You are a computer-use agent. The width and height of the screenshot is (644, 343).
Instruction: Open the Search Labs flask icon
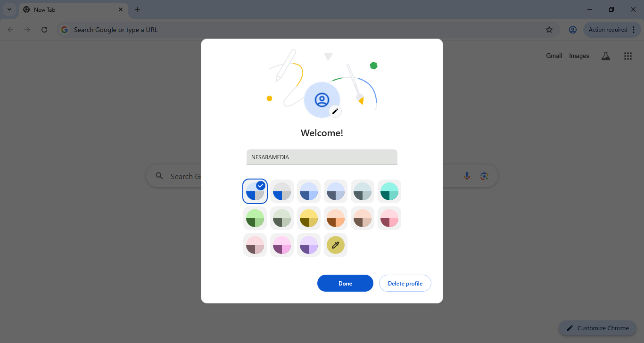click(x=606, y=56)
